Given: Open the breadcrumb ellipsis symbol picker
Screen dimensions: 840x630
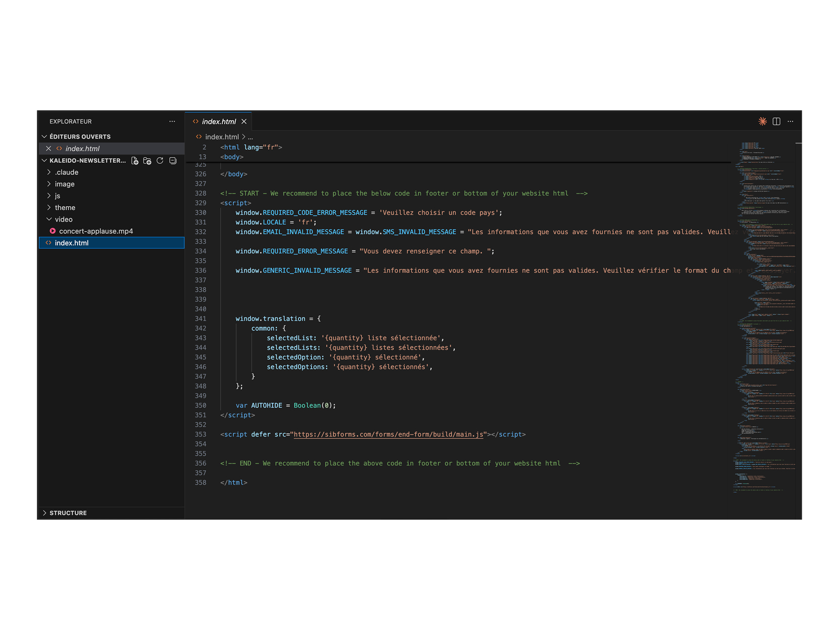Looking at the screenshot, I should pyautogui.click(x=250, y=137).
